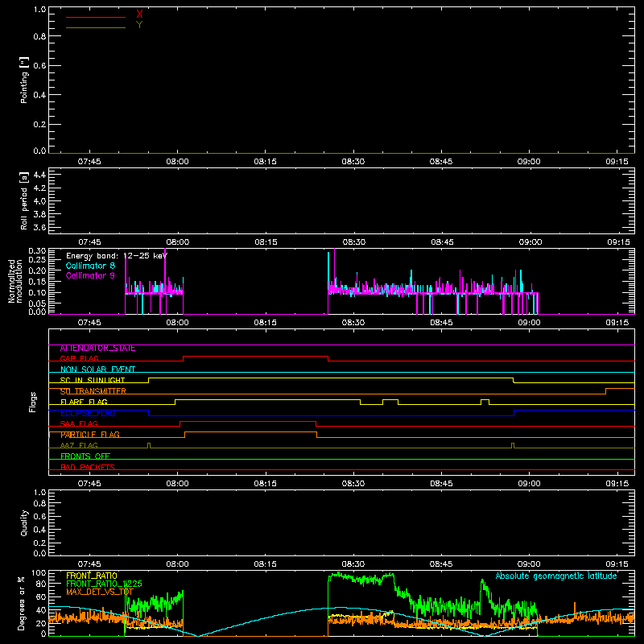The width and height of the screenshot is (644, 644).
Task: Click the 'Absolute geomagnetic latitude' legend label
Action: tap(556, 576)
